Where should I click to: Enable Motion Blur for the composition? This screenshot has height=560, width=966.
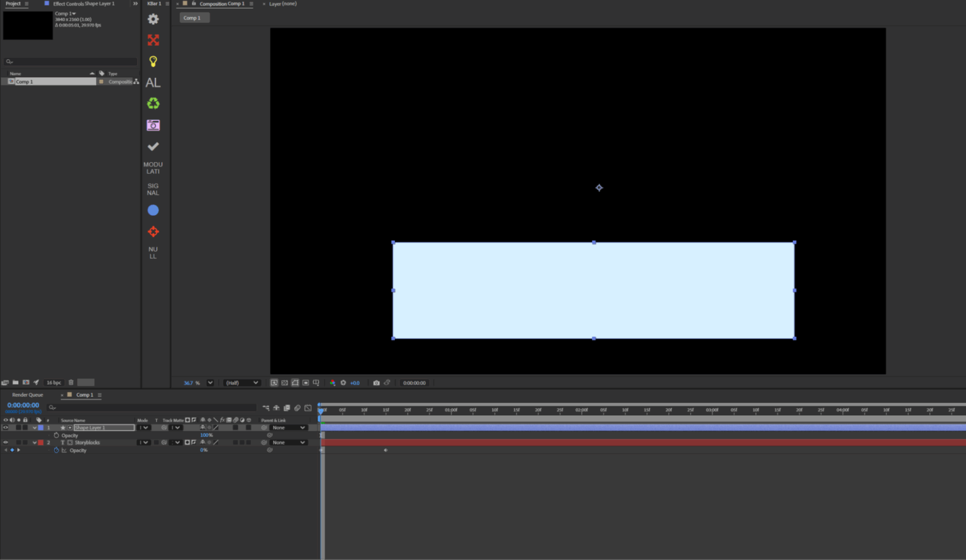[x=297, y=408]
